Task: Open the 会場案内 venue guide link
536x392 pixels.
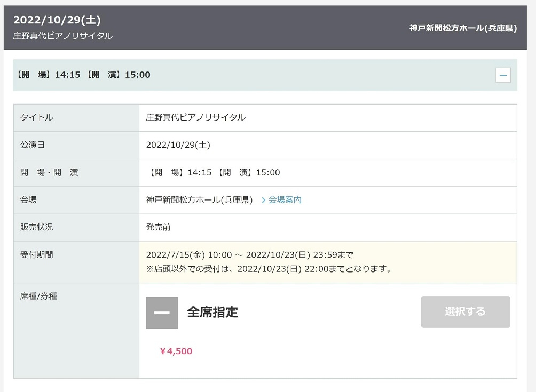Action: pyautogui.click(x=285, y=200)
